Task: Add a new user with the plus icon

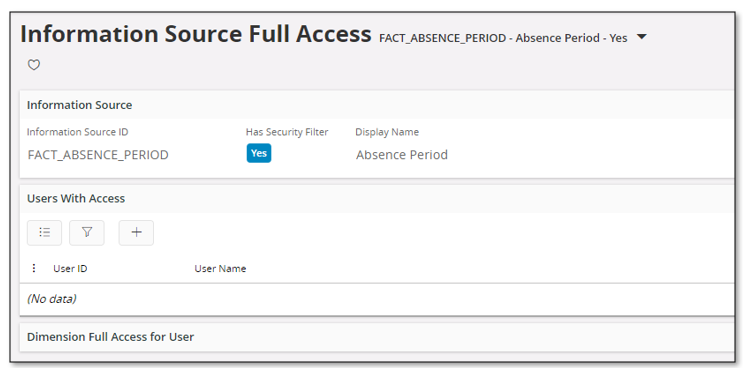Action: point(136,233)
